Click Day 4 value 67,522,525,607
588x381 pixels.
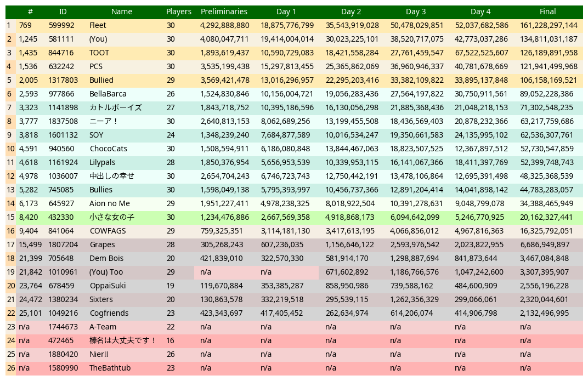[482, 53]
